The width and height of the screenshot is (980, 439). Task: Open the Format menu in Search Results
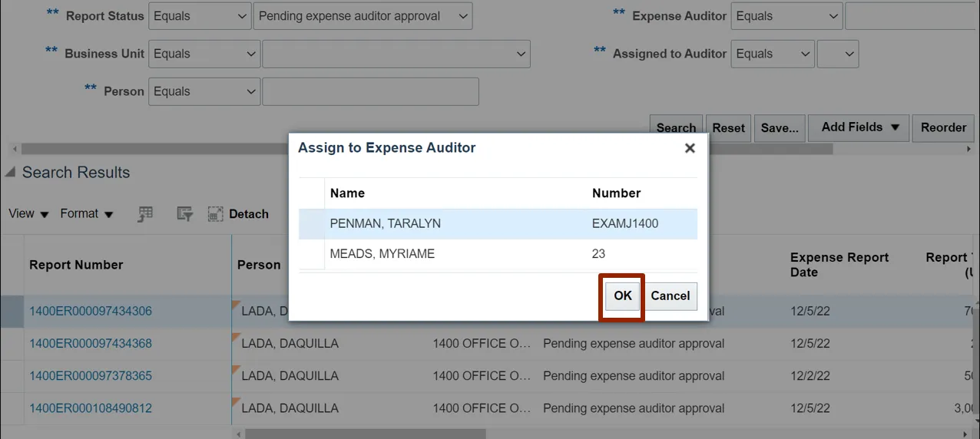pos(87,214)
